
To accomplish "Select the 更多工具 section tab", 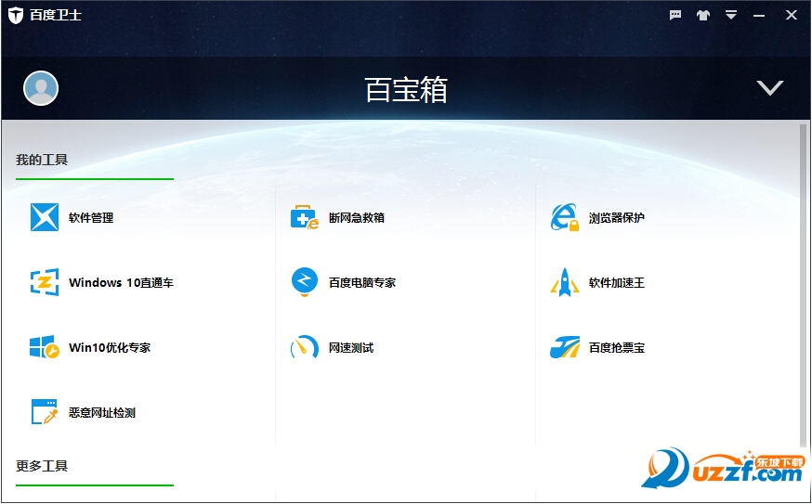I will [x=42, y=466].
